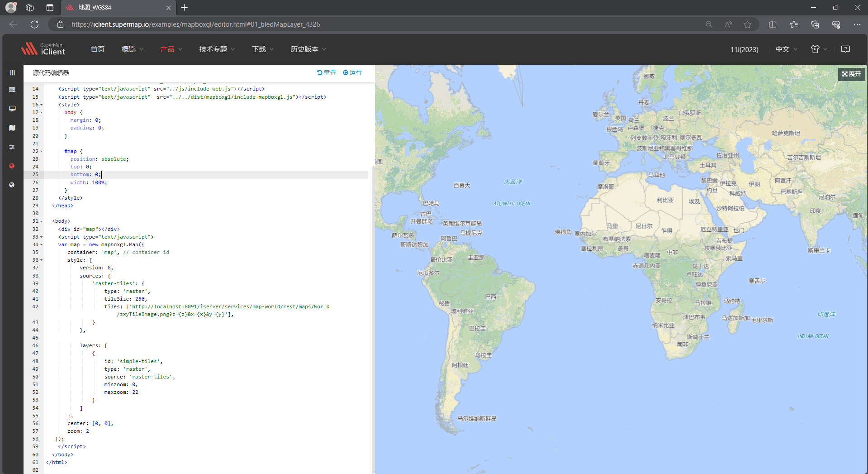This screenshot has width=868, height=474.
Task: Click the 源代码编辑器 panel title
Action: coord(51,73)
